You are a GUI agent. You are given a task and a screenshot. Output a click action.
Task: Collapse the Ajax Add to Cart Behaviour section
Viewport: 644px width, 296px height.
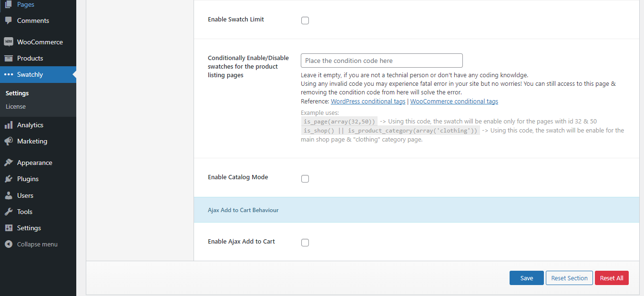[243, 210]
